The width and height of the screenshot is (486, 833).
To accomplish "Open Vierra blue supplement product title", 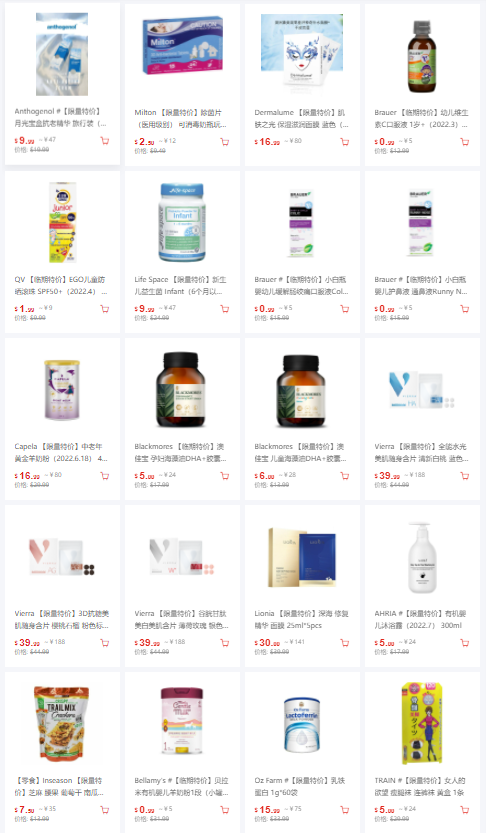I will coord(422,452).
